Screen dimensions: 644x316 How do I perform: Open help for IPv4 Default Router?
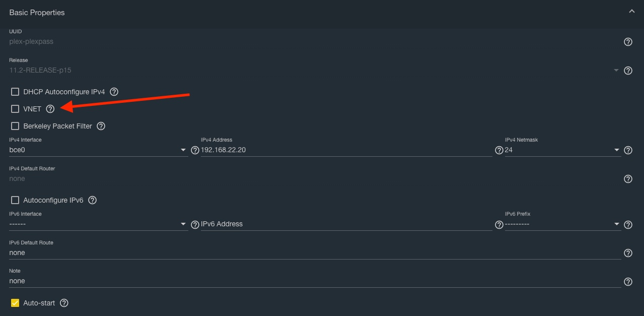pyautogui.click(x=628, y=179)
